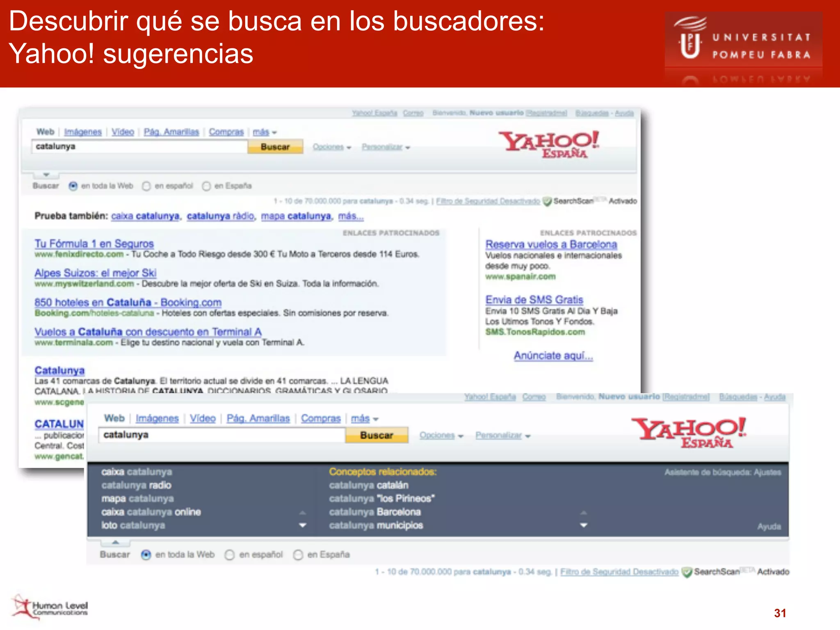Image resolution: width=840 pixels, height=630 pixels.
Task: Select Web tab in lower window
Action: (x=114, y=418)
